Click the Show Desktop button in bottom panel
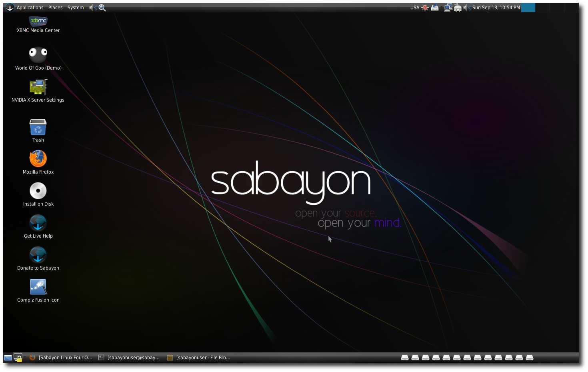This screenshot has height=372, width=588. click(x=8, y=358)
